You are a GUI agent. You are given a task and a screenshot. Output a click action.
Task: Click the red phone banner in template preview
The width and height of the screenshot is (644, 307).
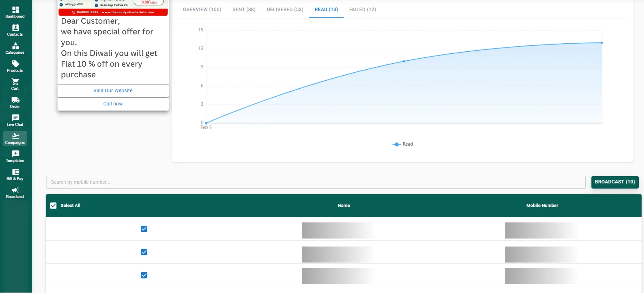point(113,12)
